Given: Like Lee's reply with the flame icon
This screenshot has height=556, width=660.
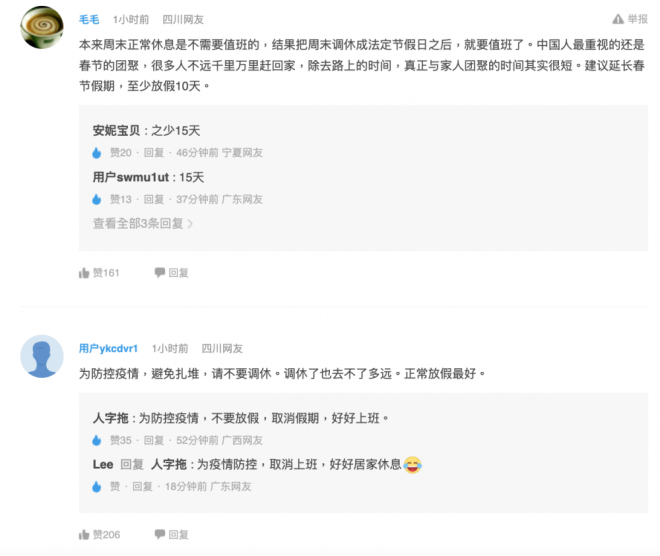Looking at the screenshot, I should coord(96,487).
